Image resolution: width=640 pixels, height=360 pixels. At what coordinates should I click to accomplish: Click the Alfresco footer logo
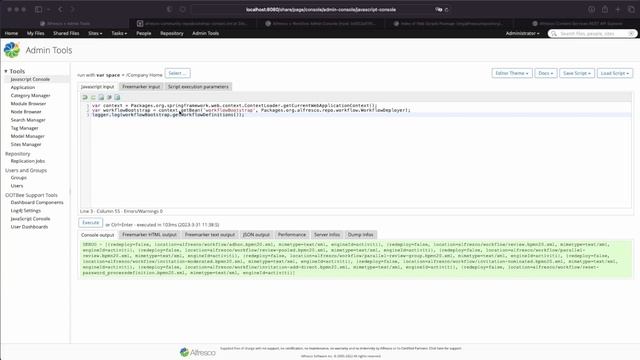click(x=198, y=352)
